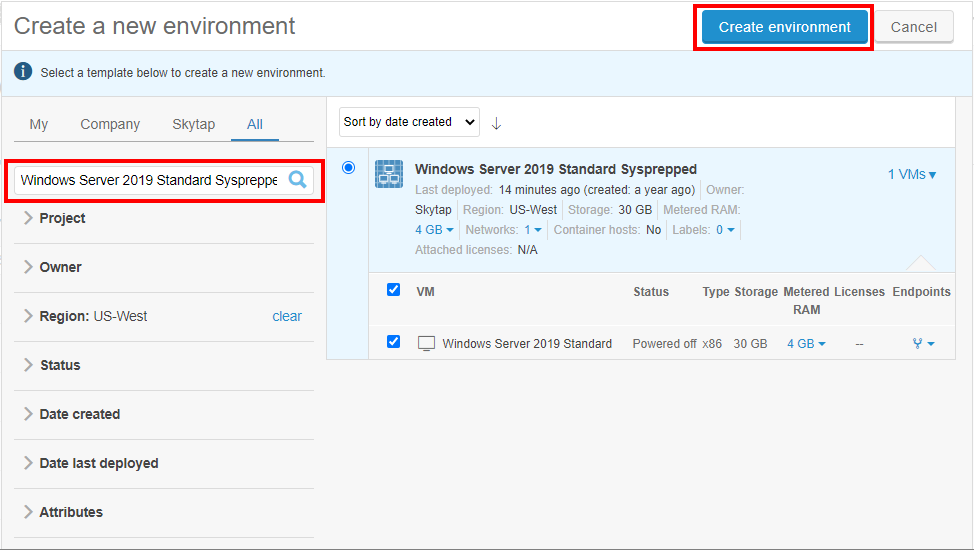Switch to the All tab

coord(255,124)
